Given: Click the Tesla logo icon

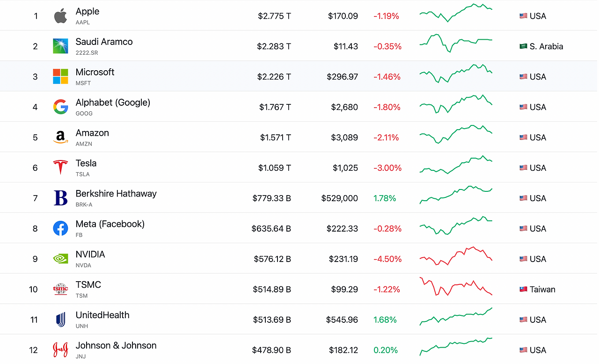Looking at the screenshot, I should (x=60, y=167).
